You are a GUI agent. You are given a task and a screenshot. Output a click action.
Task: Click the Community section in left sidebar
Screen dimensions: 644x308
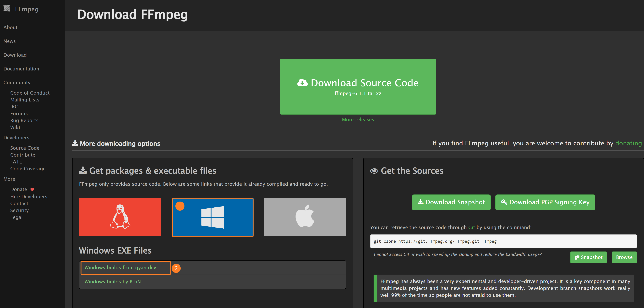[17, 82]
